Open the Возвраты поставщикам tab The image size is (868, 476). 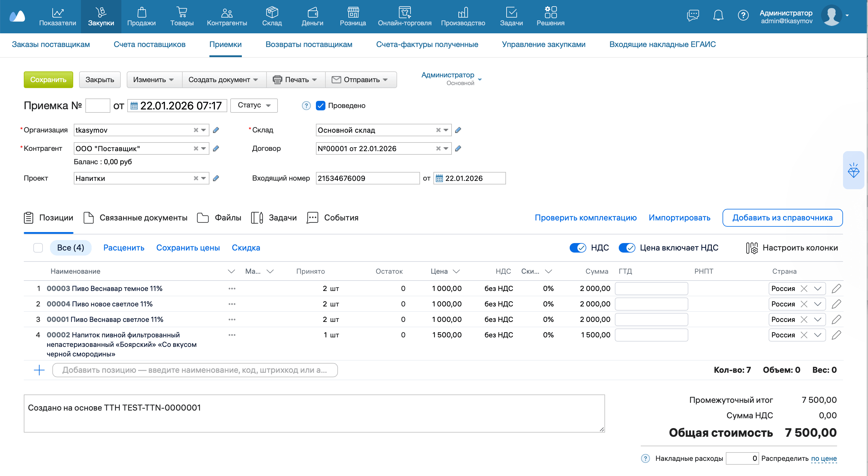[309, 45]
